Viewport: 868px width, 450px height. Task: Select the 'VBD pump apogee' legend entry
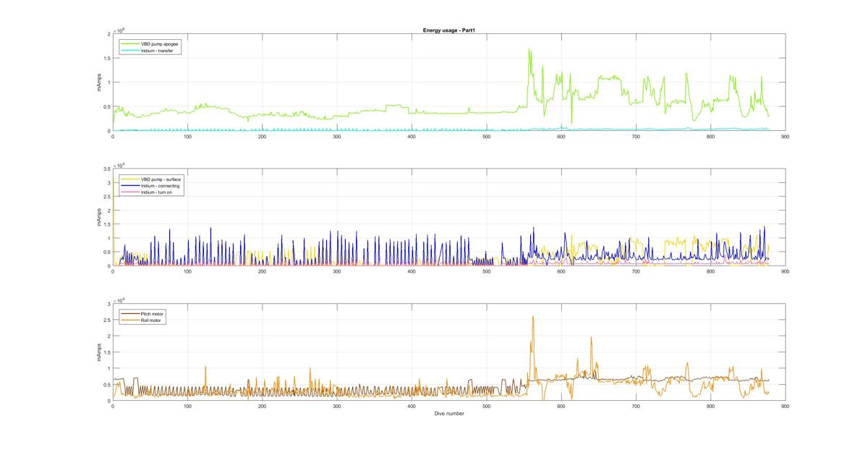tap(151, 43)
